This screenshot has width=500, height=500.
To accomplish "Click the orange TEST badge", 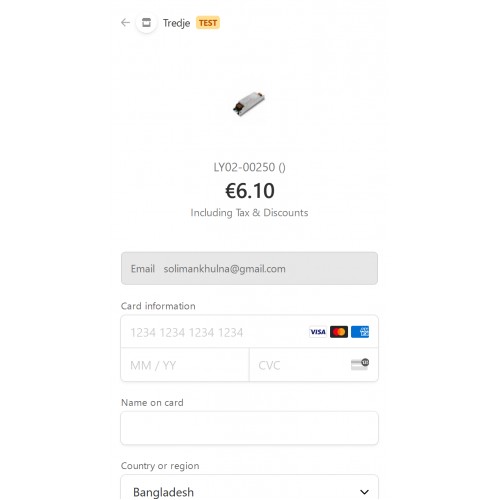I will (208, 23).
